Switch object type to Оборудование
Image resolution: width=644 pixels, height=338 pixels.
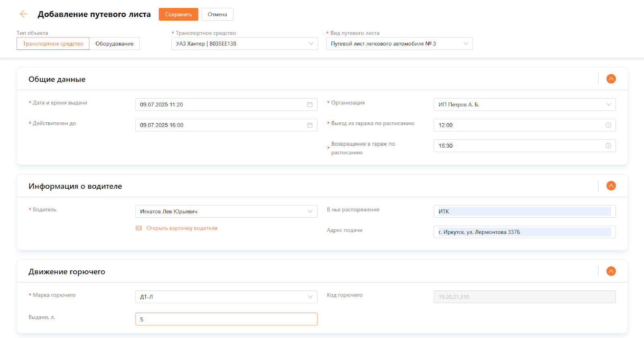(114, 43)
